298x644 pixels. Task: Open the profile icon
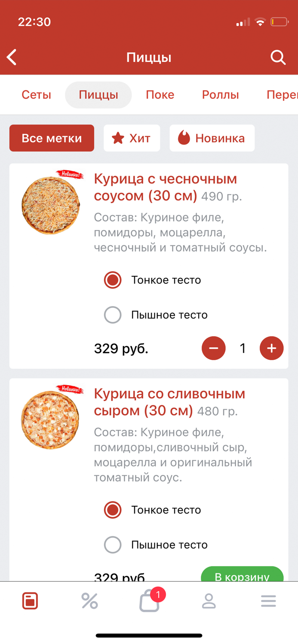tap(209, 601)
